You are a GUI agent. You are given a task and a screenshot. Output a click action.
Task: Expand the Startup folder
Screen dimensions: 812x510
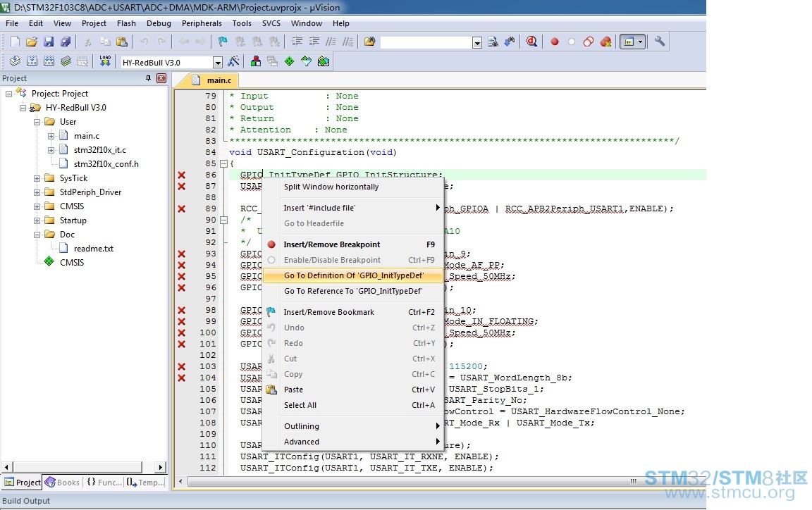[37, 220]
